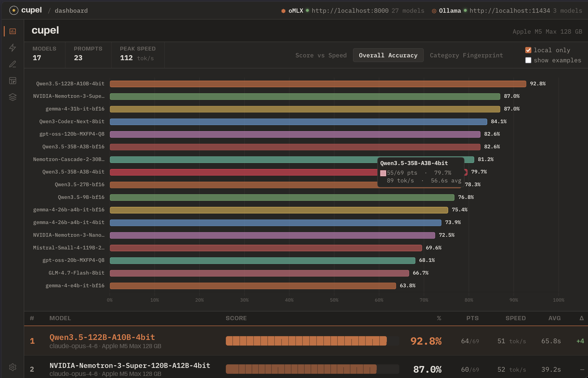Open the dashboard chart icon in sidebar
The height and width of the screenshot is (378, 588).
point(12,31)
